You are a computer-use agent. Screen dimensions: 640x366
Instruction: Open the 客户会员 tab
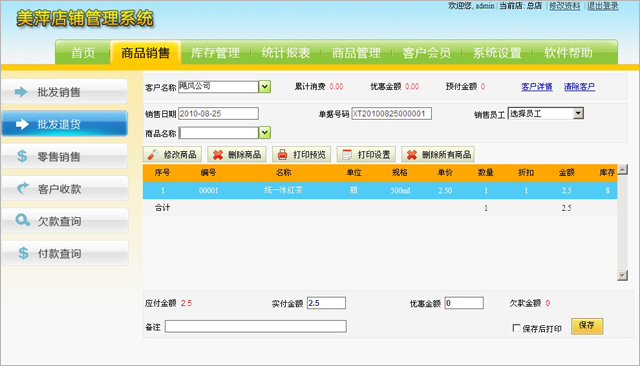(x=427, y=53)
